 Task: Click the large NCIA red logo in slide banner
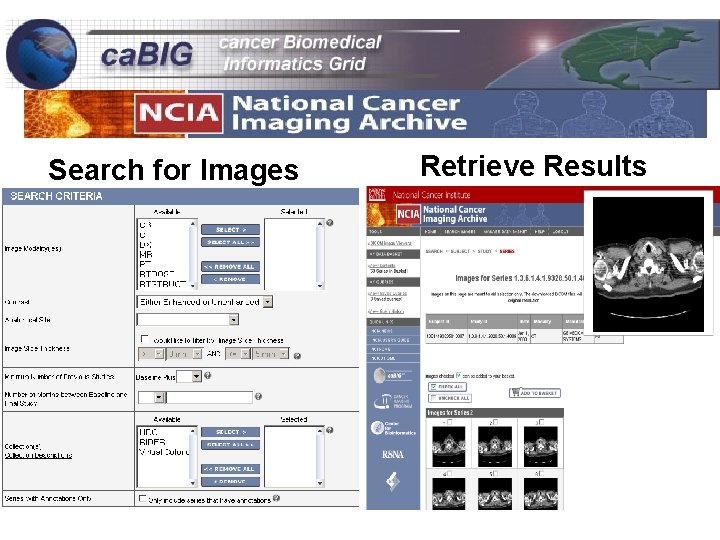(x=179, y=113)
